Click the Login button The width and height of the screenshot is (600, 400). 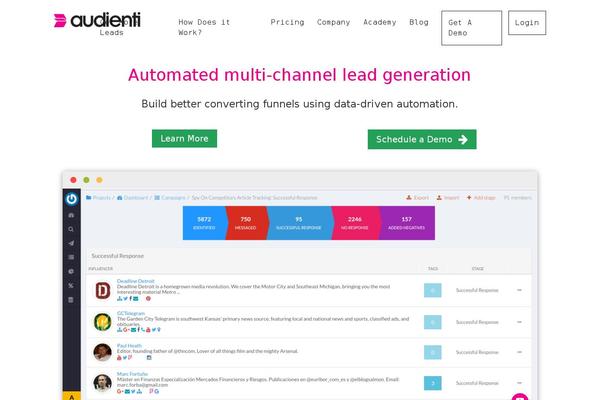tap(527, 23)
